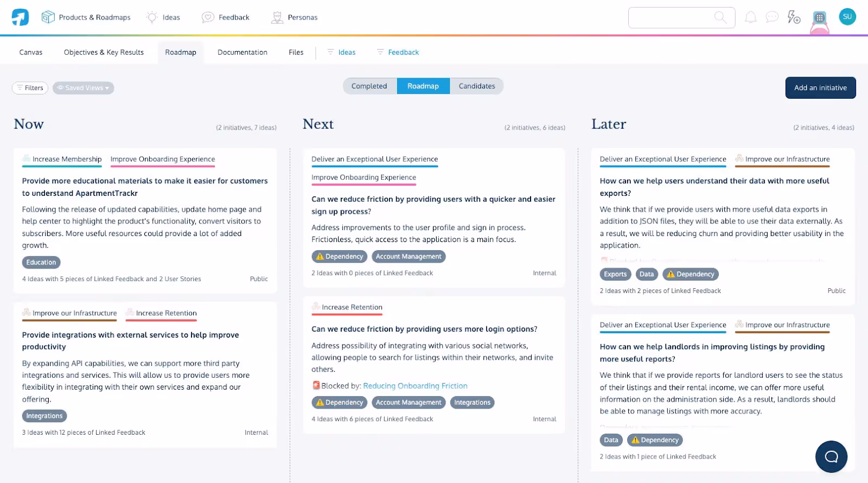
Task: Open notifications bell icon
Action: pos(750,17)
